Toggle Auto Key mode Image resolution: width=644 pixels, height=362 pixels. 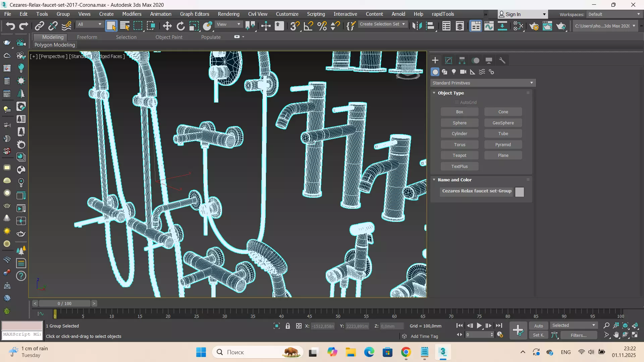click(539, 326)
